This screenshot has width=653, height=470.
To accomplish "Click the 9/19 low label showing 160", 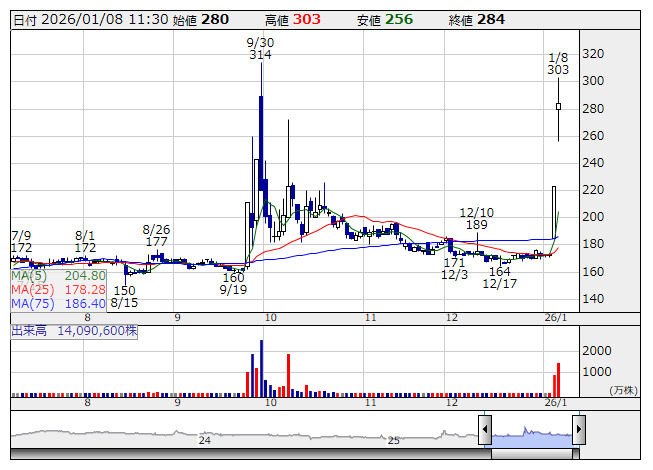I will 233,284.
